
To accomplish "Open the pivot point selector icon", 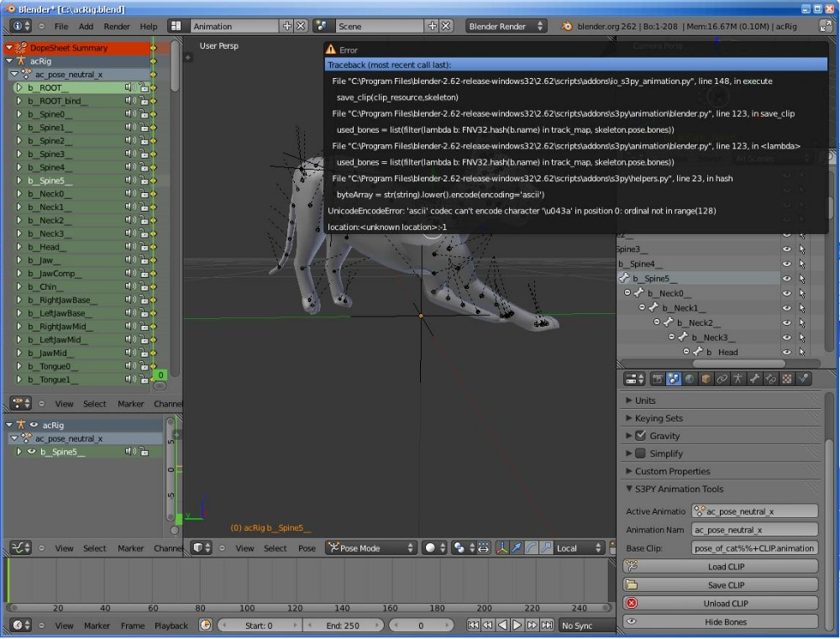I will 462,548.
